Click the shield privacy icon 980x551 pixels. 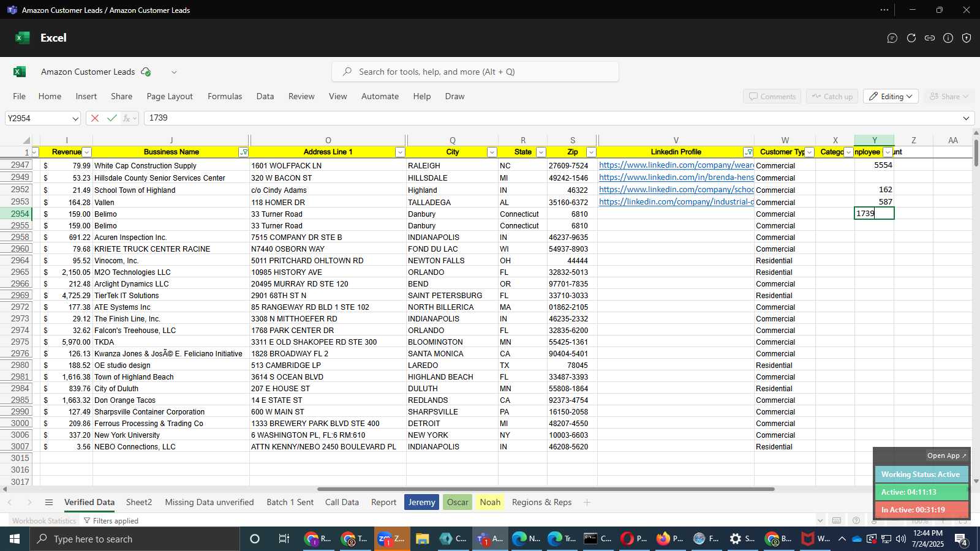[x=967, y=38]
